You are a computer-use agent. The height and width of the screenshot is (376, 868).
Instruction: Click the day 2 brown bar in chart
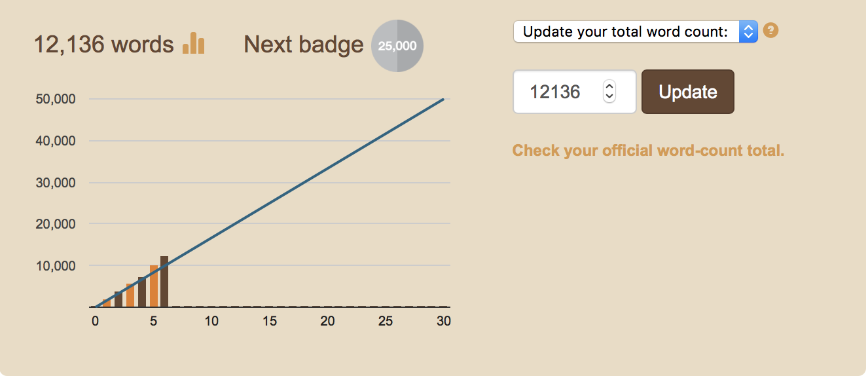(x=118, y=299)
